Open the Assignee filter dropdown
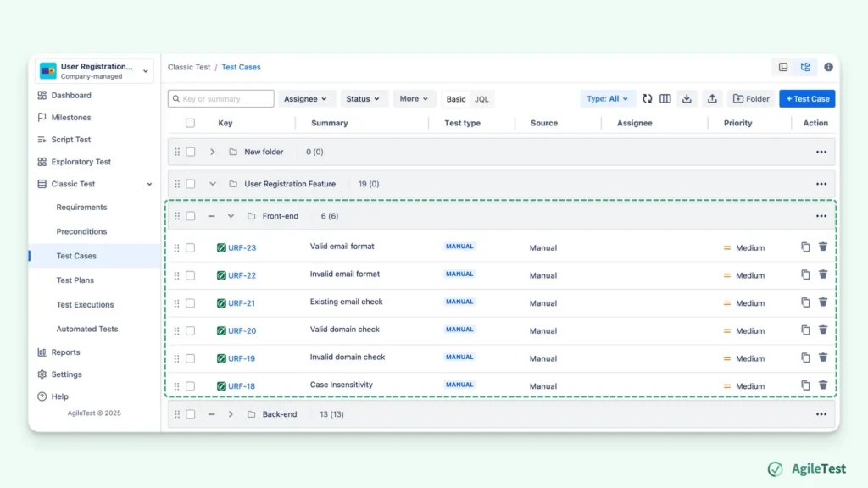The image size is (868, 488). (305, 99)
